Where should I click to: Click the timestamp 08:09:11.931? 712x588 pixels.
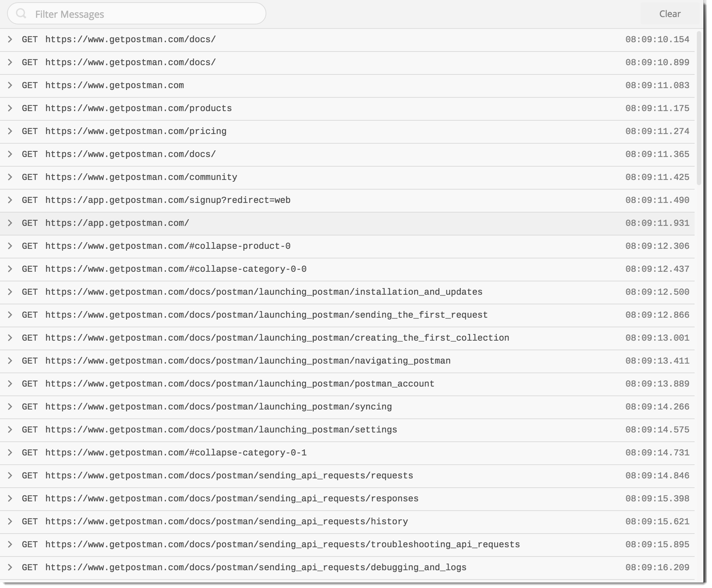[657, 223]
